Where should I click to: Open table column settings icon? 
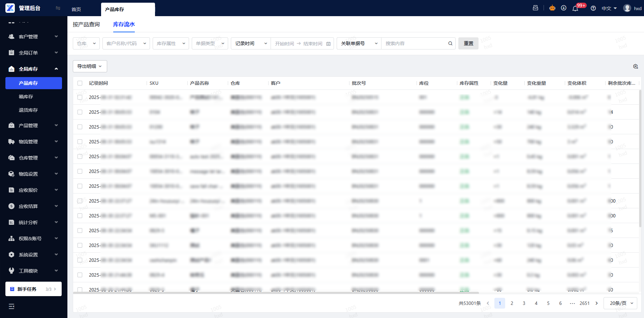(x=636, y=66)
